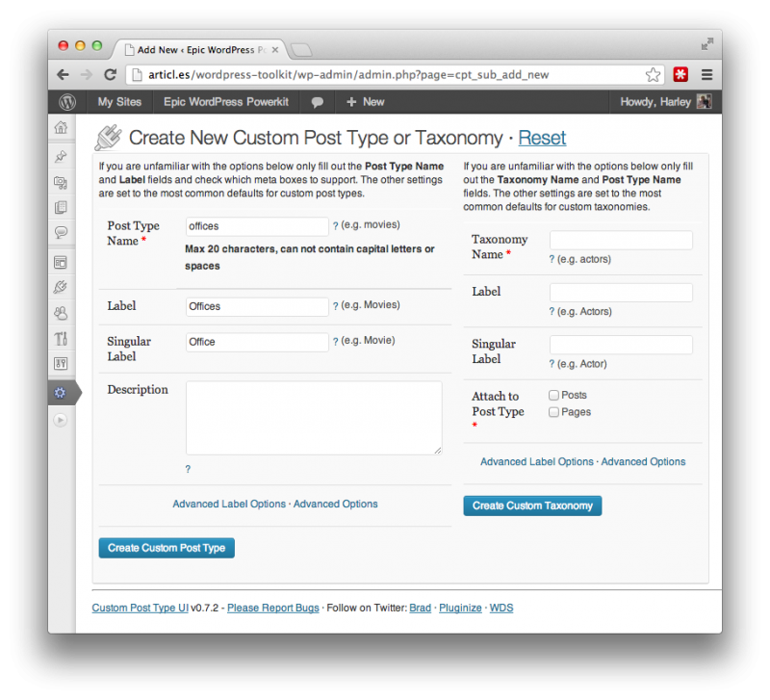Click help question mark beside Movies label example
This screenshot has height=700, width=770.
(x=335, y=305)
